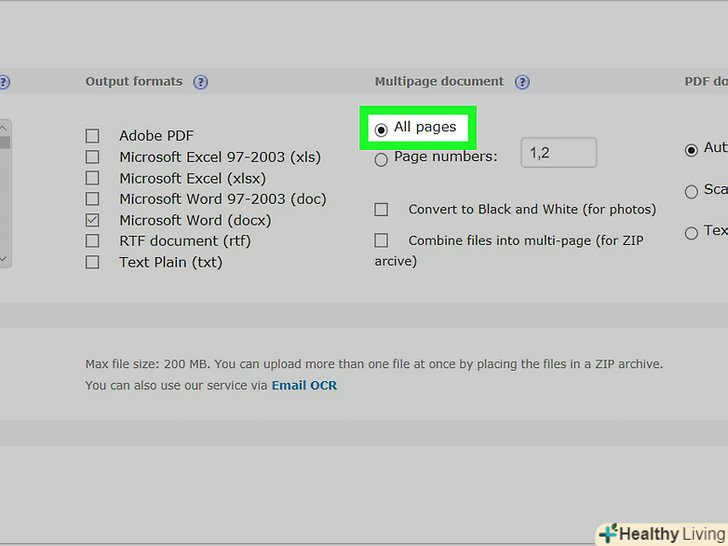This screenshot has height=546, width=728.
Task: Select Microsoft Word 97-2003 (doc) checkbox
Action: 92,199
